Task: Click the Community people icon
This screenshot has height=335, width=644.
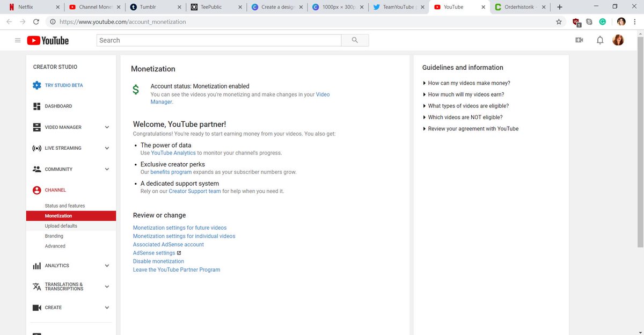Action: [x=36, y=169]
